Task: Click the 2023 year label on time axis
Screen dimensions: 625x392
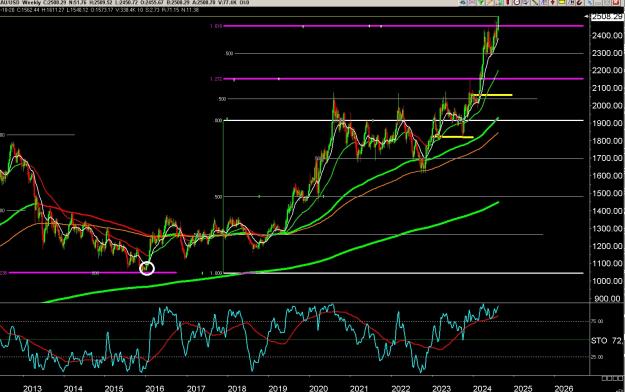Action: [441, 388]
